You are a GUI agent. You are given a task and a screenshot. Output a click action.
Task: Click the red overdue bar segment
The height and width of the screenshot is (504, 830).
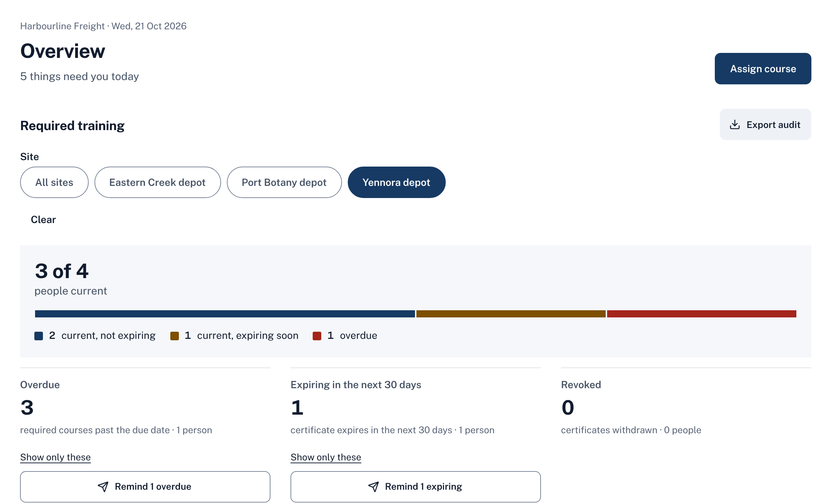click(x=702, y=314)
